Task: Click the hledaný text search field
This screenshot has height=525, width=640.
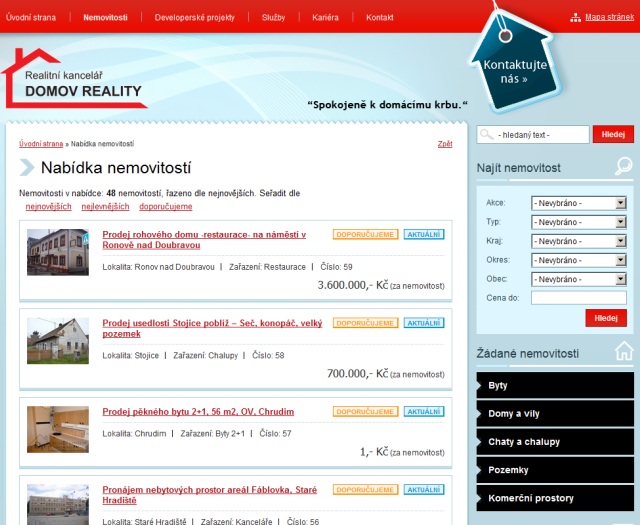Action: (x=533, y=134)
